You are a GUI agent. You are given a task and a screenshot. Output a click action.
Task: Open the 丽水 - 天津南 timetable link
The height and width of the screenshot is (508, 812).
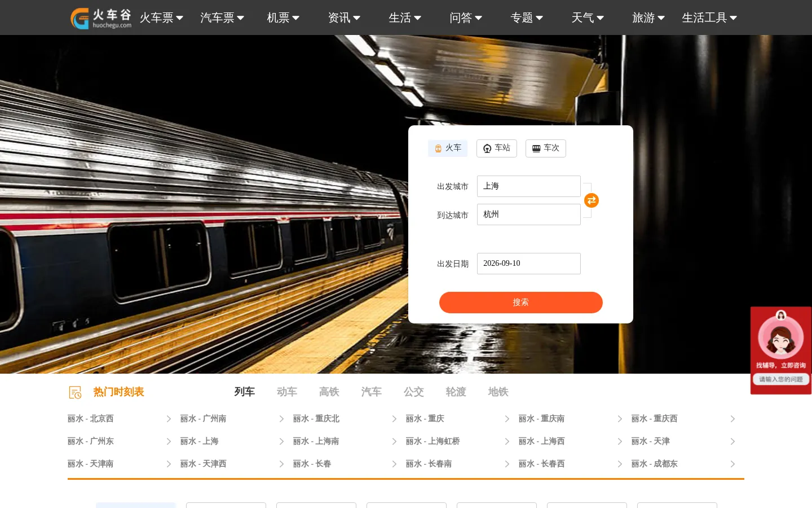tap(91, 464)
